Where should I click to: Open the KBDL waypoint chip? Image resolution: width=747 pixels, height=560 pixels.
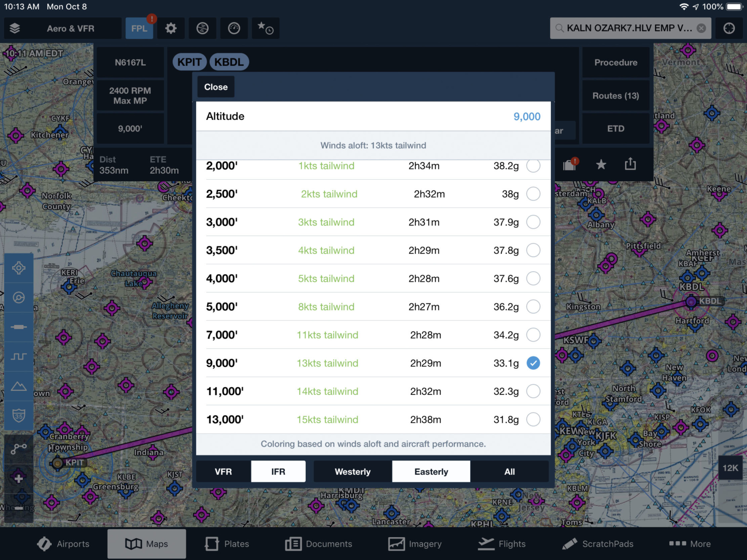229,62
